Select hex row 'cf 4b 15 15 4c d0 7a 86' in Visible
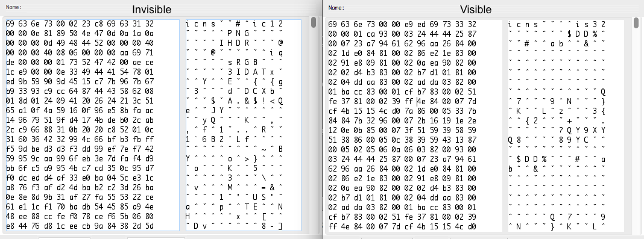The width and height of the screenshot is (644, 239). tap(403, 111)
